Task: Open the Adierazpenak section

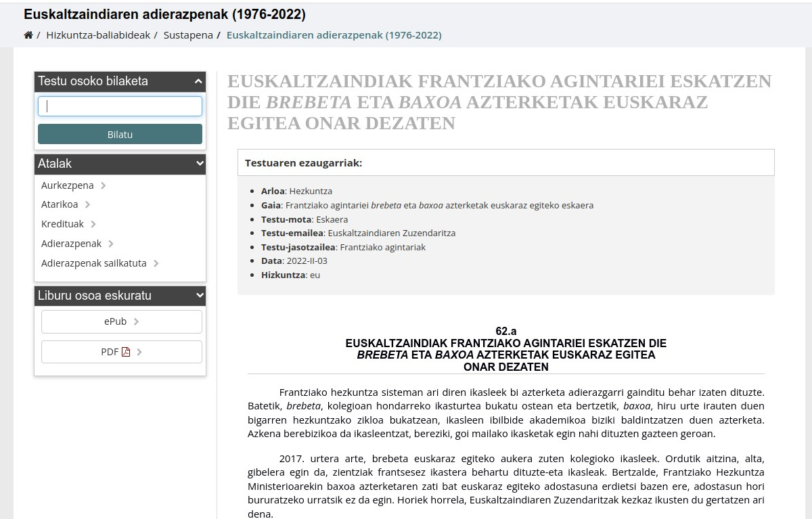Action: (x=71, y=244)
